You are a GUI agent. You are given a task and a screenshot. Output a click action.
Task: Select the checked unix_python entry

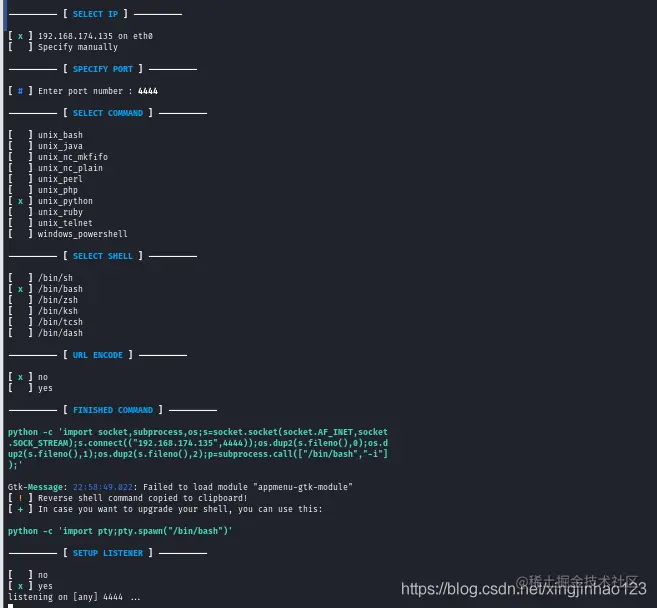click(x=51, y=201)
